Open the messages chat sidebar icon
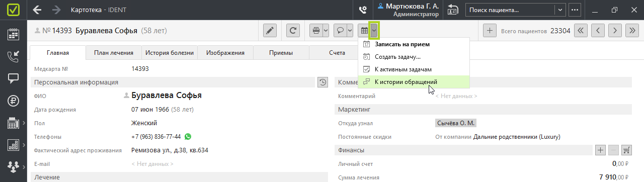 pos(14,79)
